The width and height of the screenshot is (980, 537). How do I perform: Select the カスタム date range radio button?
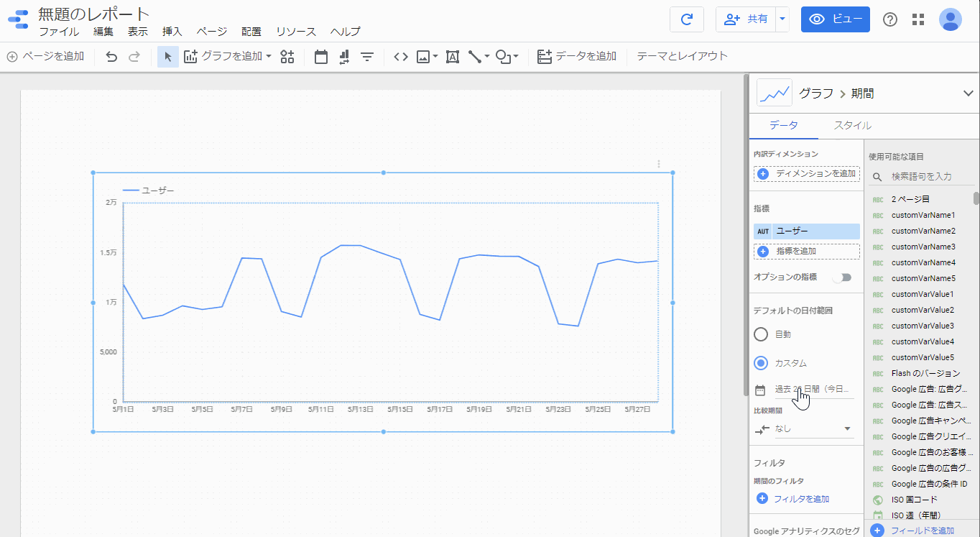[x=761, y=363]
